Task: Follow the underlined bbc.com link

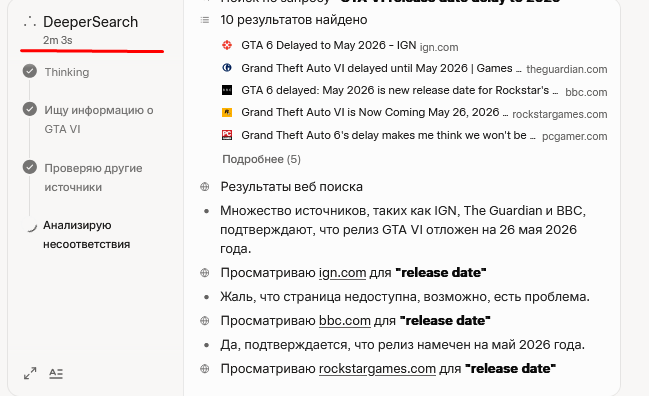Action: pyautogui.click(x=345, y=321)
